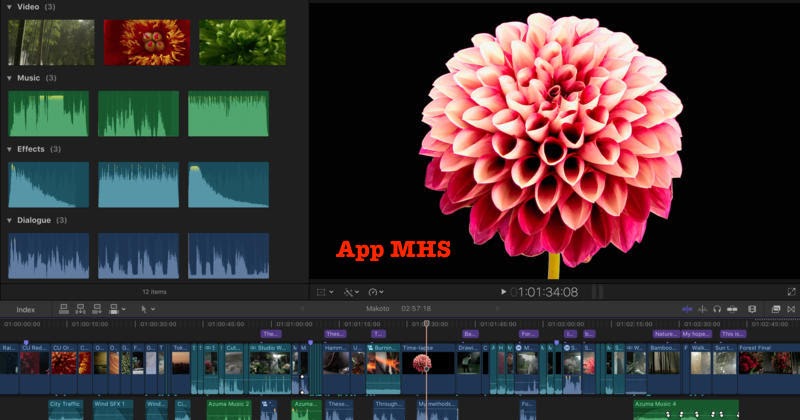Toggle audio skimming waveform icon
Viewport: 800px width, 420px height.
[702, 309]
